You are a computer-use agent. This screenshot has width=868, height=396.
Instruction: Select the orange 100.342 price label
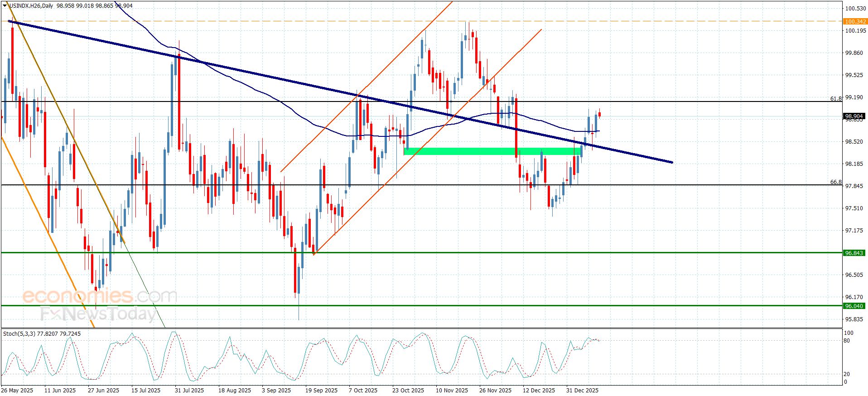(854, 21)
